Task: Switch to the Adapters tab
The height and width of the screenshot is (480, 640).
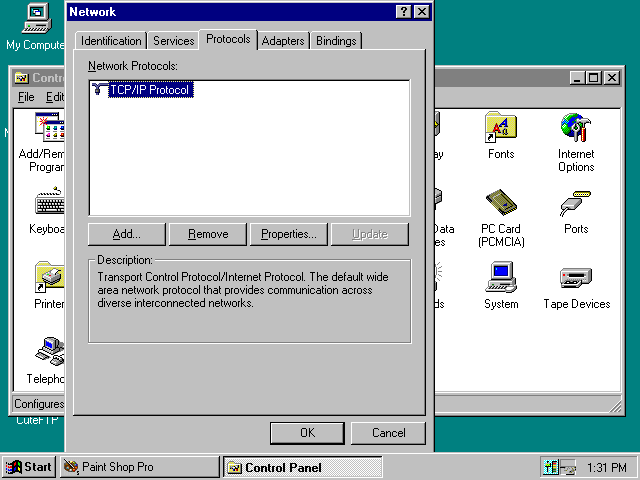Action: pyautogui.click(x=283, y=41)
